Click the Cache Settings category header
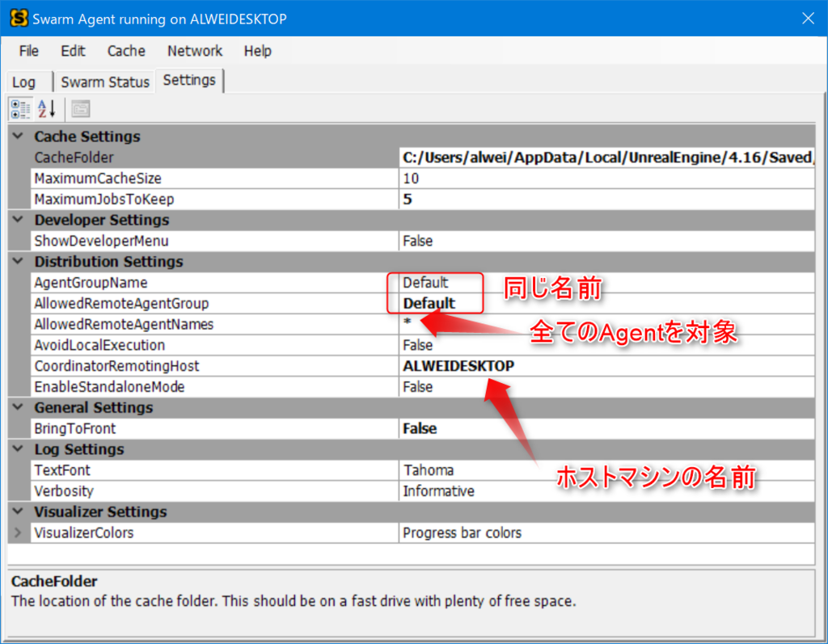 click(x=87, y=137)
